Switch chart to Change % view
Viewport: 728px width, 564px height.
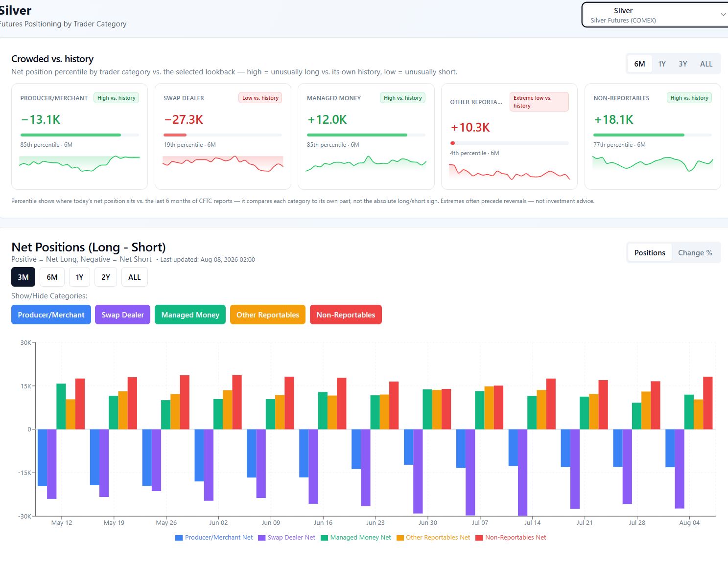coord(695,252)
